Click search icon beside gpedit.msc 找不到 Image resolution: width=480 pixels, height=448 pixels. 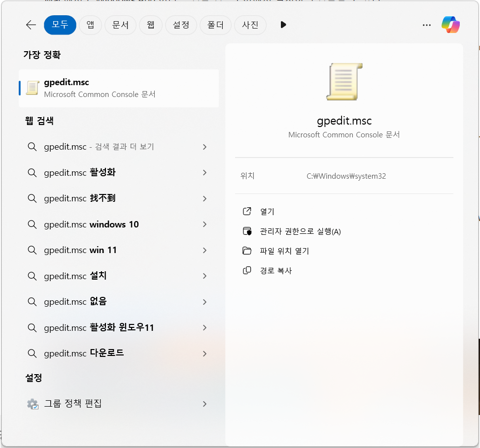tap(32, 198)
